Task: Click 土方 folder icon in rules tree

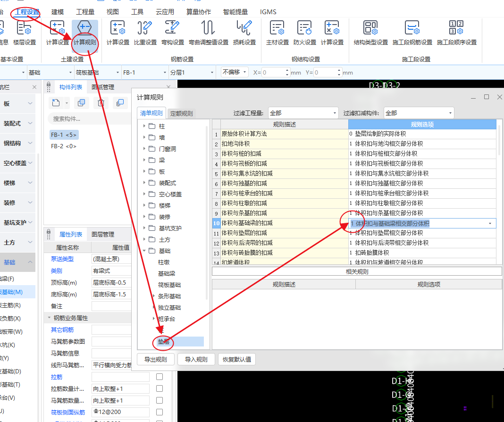Action: [x=152, y=239]
